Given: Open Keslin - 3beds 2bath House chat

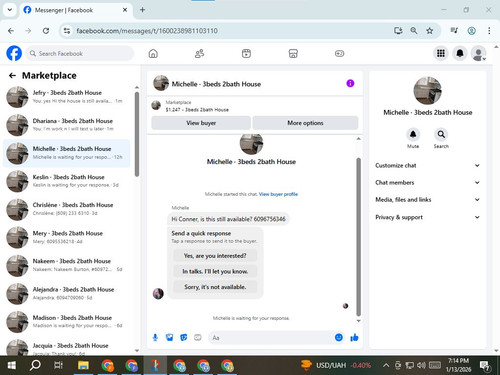Looking at the screenshot, I should (x=67, y=181).
